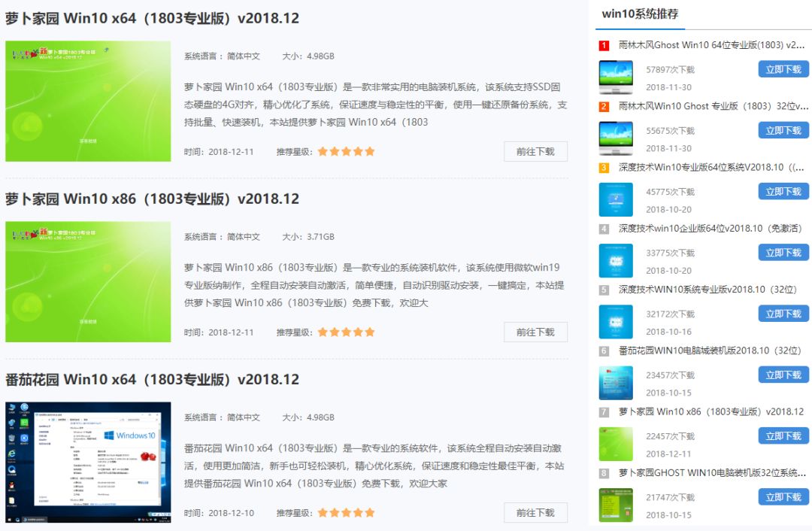The width and height of the screenshot is (812, 531).
Task: Open 番茄花园WIN10电脑城装机版2018.10 link
Action: click(710, 350)
